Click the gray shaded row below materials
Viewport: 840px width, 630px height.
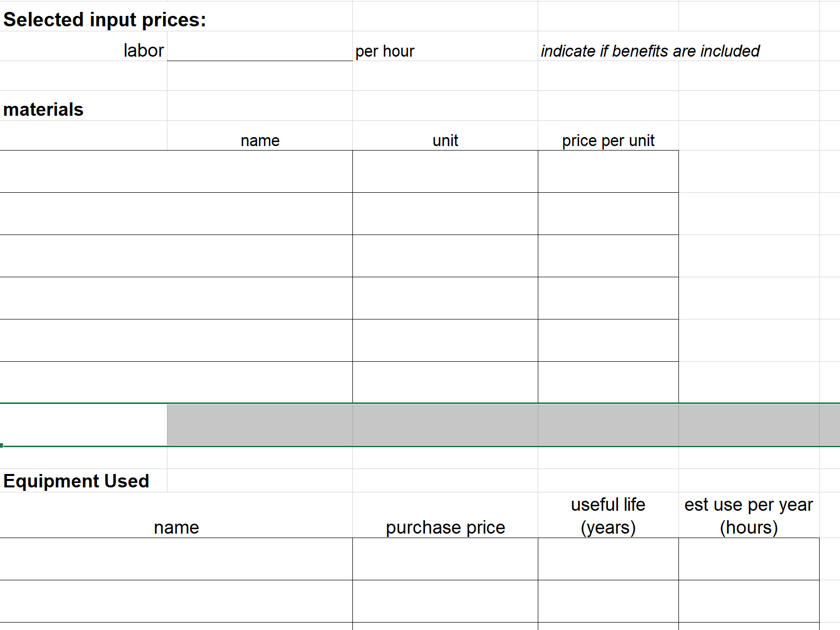pyautogui.click(x=504, y=425)
